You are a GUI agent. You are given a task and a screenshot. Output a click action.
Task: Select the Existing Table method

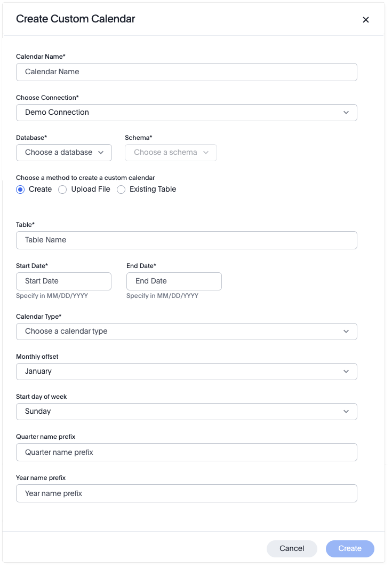coord(121,189)
